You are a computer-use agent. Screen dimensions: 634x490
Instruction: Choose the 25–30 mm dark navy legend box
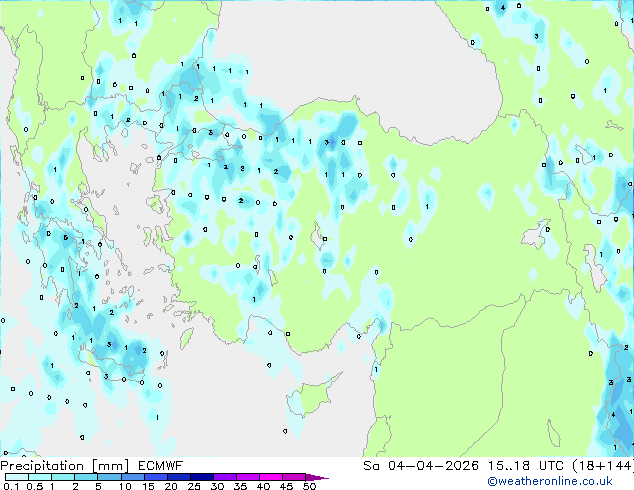201,477
